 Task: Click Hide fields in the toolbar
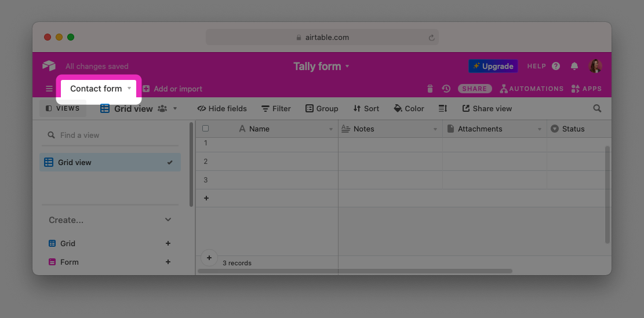pos(222,109)
